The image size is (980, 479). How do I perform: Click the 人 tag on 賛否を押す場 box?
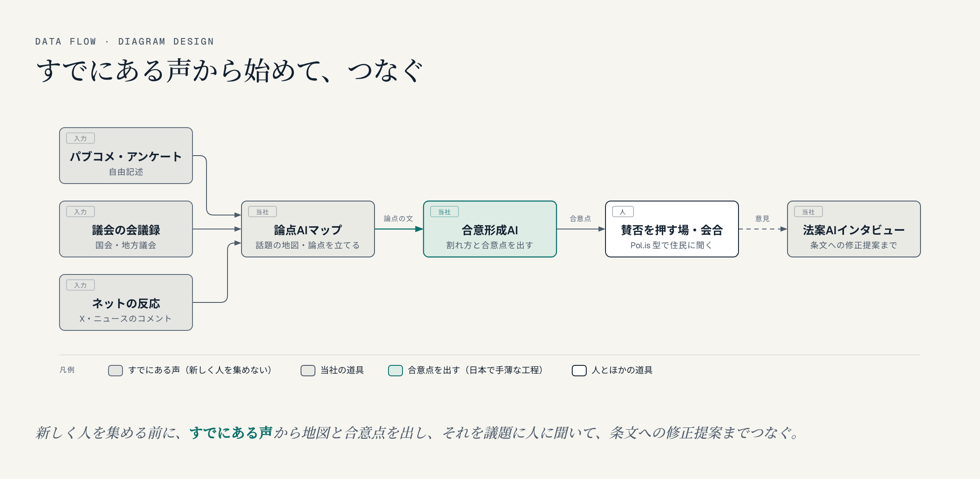(x=623, y=212)
